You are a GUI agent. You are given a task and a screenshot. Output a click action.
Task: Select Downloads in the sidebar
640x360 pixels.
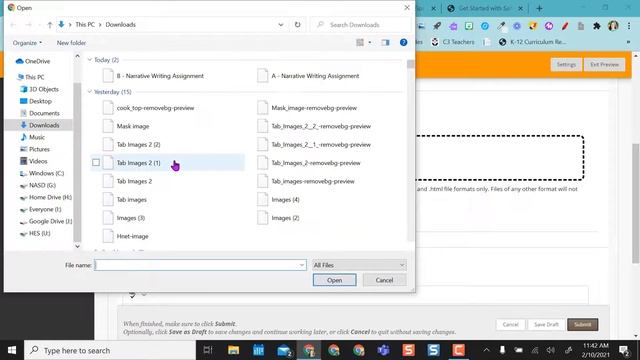point(40,125)
